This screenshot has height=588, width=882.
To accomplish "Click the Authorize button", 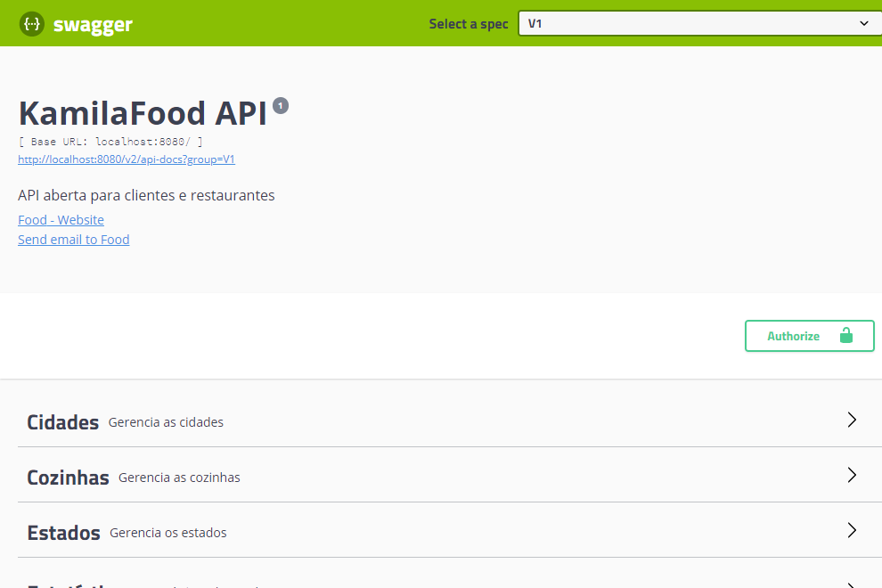I will click(x=810, y=336).
